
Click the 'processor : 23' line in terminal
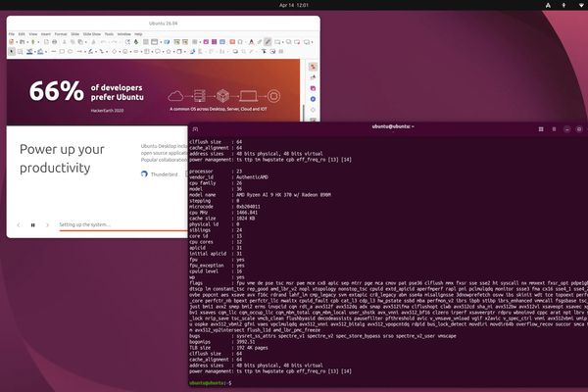point(216,171)
